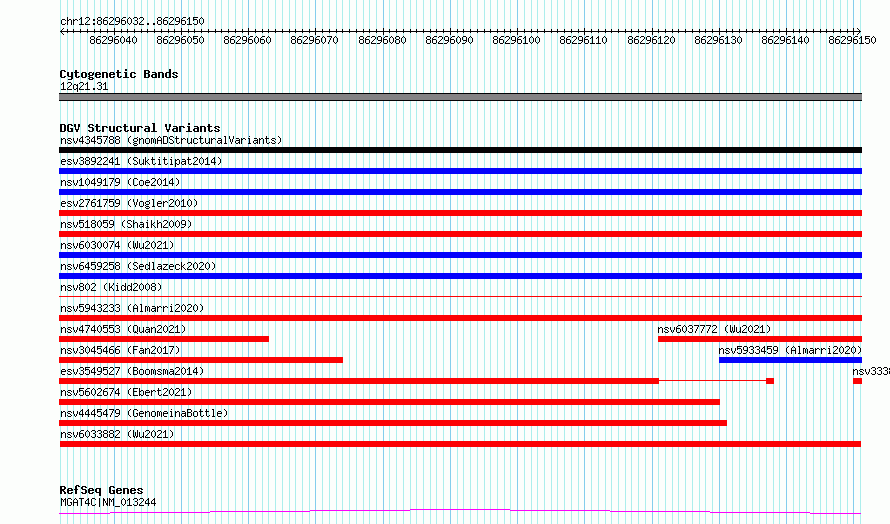Open variant nsv5602674 (Ebert2021) label
890x524 pixels.
126,392
